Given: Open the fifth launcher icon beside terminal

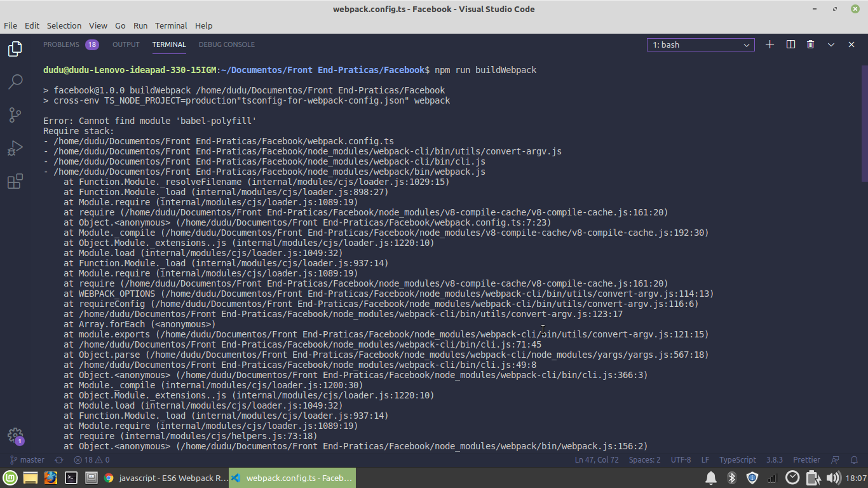Looking at the screenshot, I should pyautogui.click(x=91, y=478).
